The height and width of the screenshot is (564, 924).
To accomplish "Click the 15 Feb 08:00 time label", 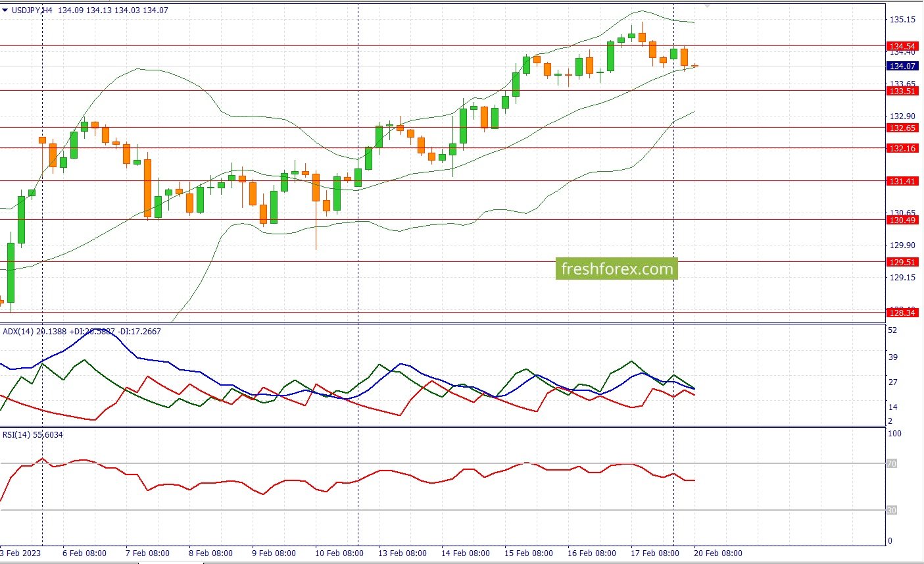I will [528, 553].
